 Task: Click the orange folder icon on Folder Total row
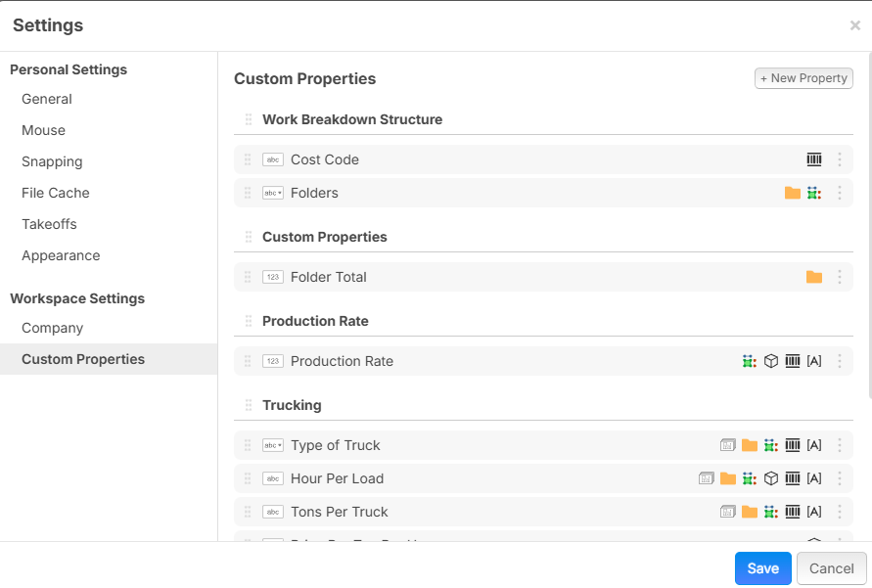point(814,277)
